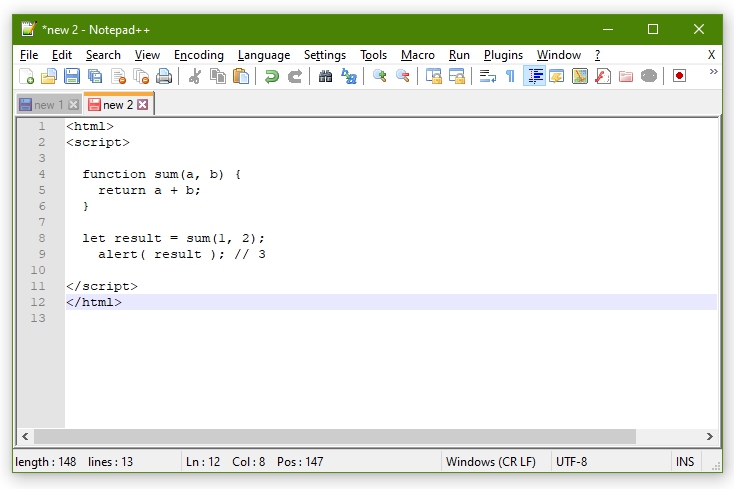
Task: Open the Settings menu
Action: click(325, 55)
